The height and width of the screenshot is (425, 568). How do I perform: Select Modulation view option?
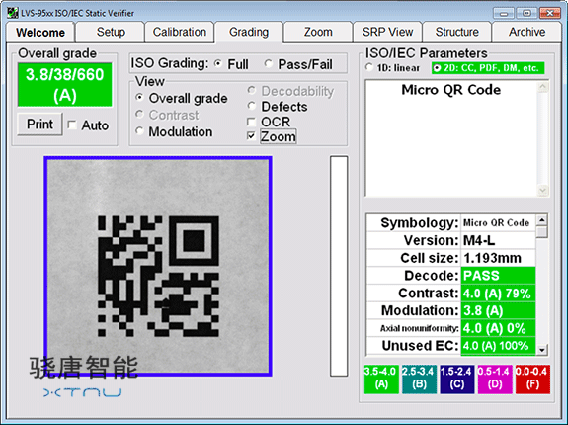pos(139,131)
